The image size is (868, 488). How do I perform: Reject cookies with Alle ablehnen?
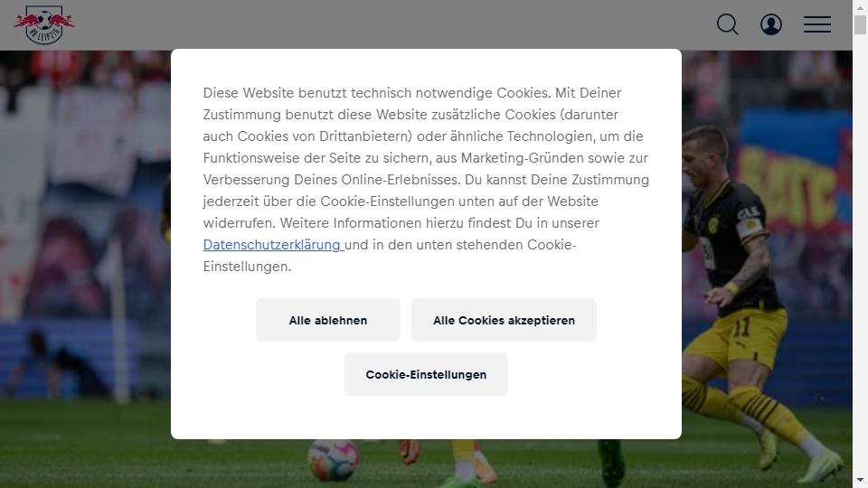327,320
